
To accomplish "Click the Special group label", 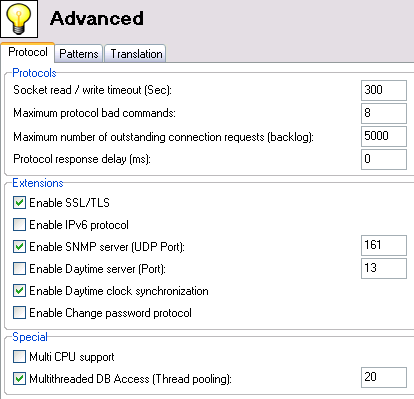I will pos(30,337).
